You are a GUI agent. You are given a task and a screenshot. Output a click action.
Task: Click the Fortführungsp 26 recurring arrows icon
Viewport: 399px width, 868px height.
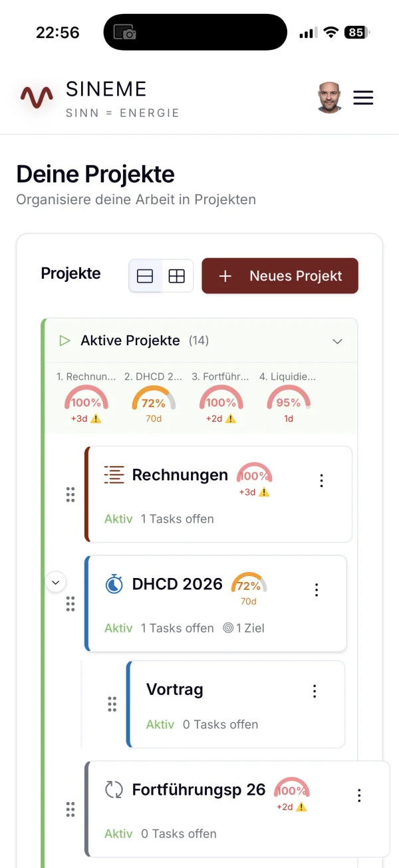[114, 790]
